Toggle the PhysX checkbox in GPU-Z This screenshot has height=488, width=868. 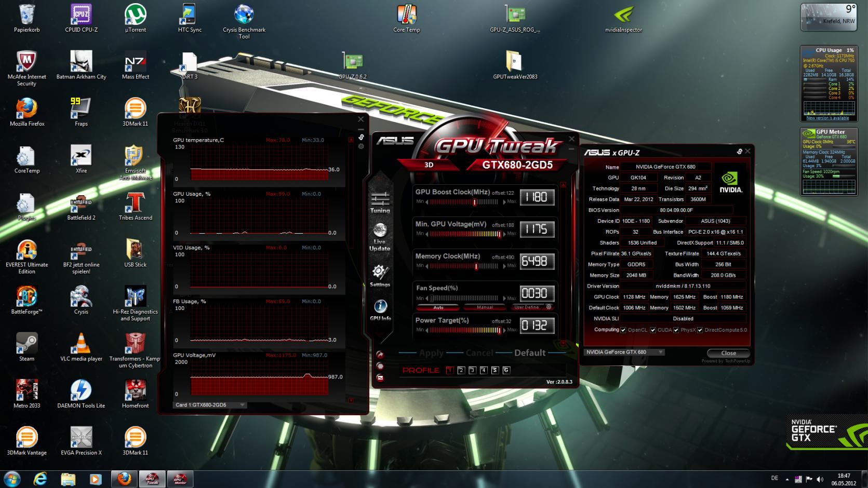tap(676, 330)
